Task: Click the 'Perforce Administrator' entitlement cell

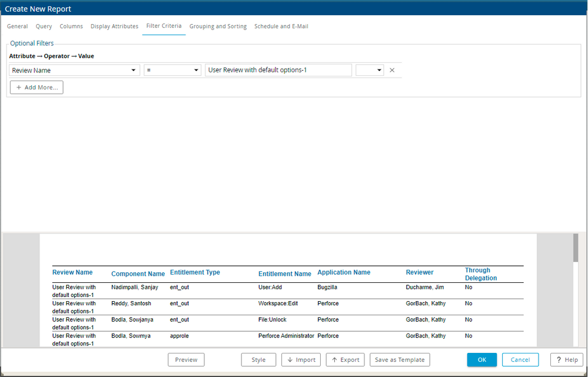Action: pyautogui.click(x=286, y=336)
